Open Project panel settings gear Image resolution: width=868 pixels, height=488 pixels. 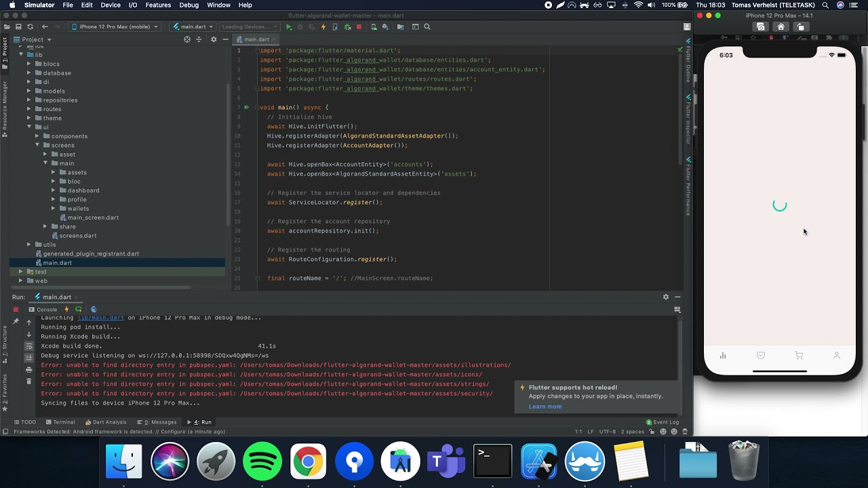point(214,39)
